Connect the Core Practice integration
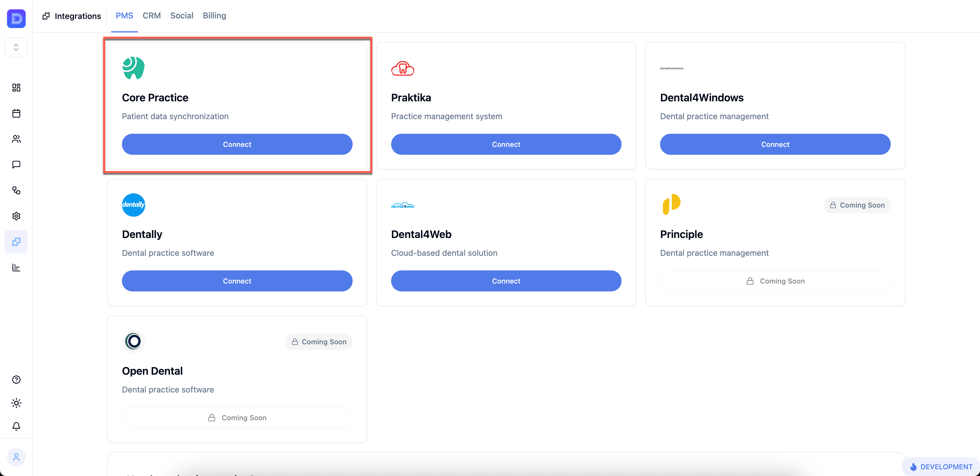 coord(237,144)
